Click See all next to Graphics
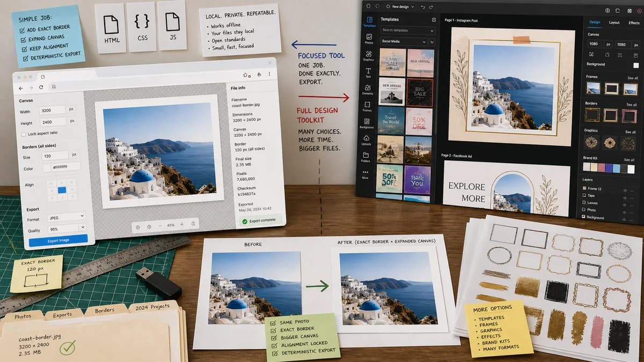Viewport: 644px width, 362px height. [630, 132]
